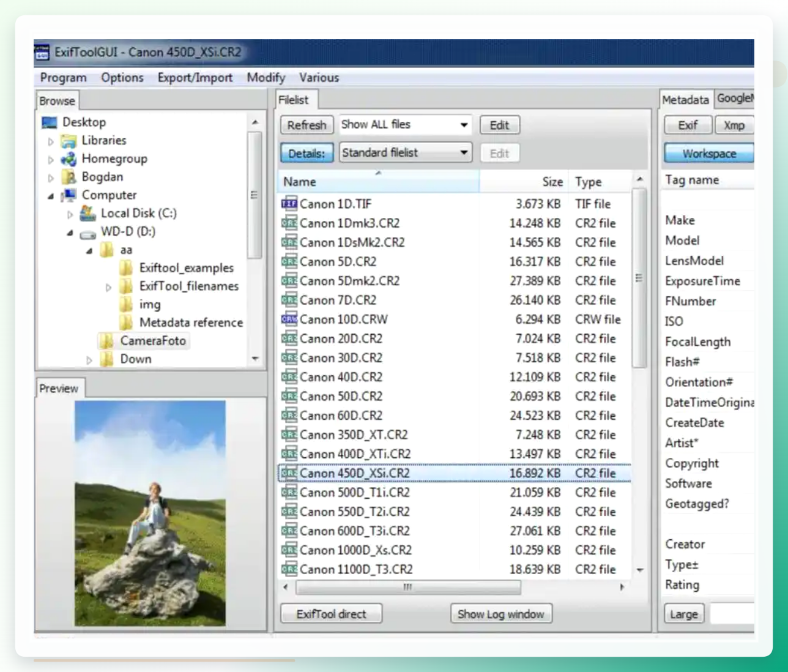
Task: Expand the Homegroup tree node
Action: point(51,160)
